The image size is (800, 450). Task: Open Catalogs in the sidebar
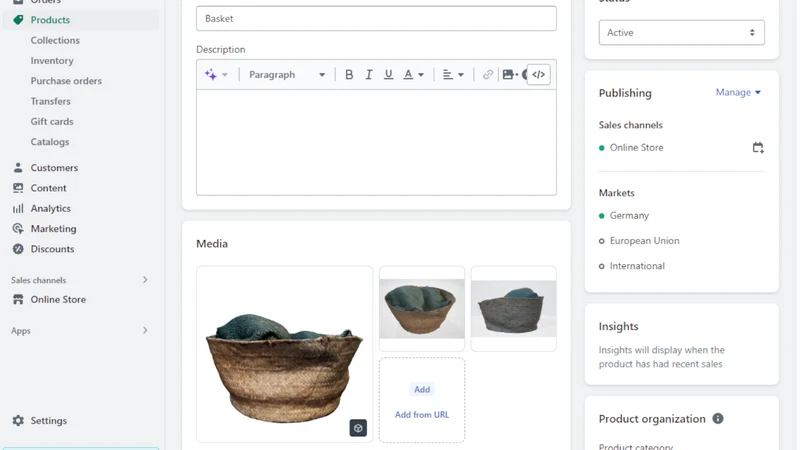click(50, 142)
